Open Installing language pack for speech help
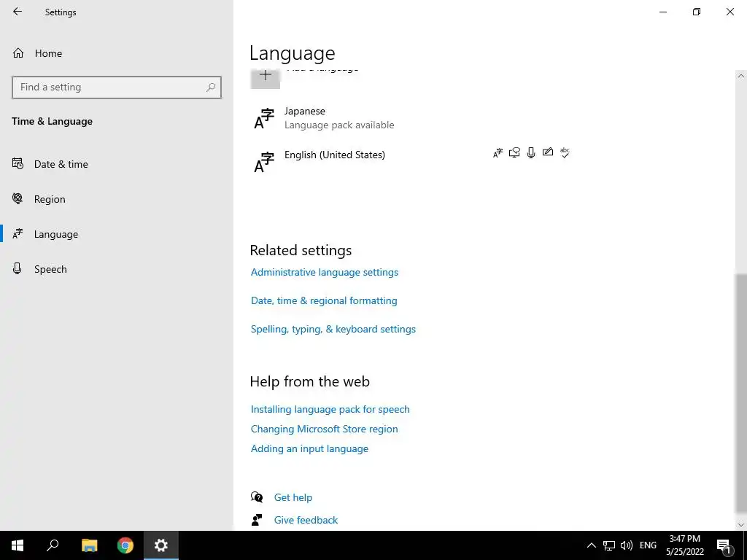Viewport: 747px width, 560px height. click(330, 410)
